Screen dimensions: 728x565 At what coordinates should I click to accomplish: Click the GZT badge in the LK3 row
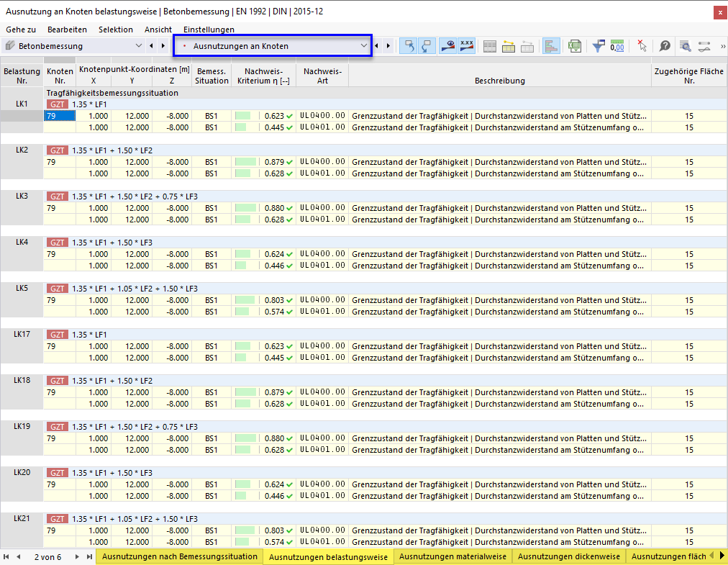[57, 196]
